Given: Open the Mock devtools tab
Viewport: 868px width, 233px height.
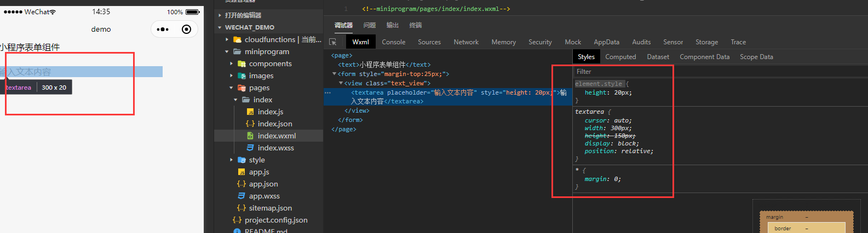Looking at the screenshot, I should tap(573, 42).
